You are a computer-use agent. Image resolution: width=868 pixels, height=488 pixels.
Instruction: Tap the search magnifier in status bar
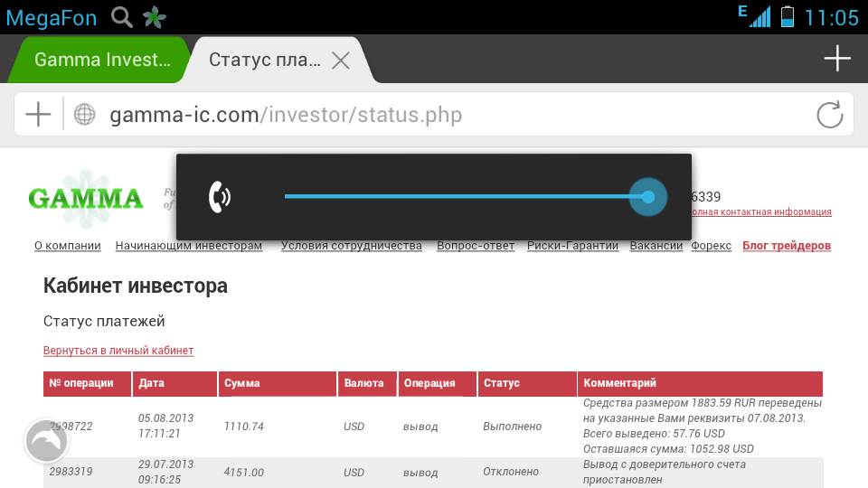(122, 17)
